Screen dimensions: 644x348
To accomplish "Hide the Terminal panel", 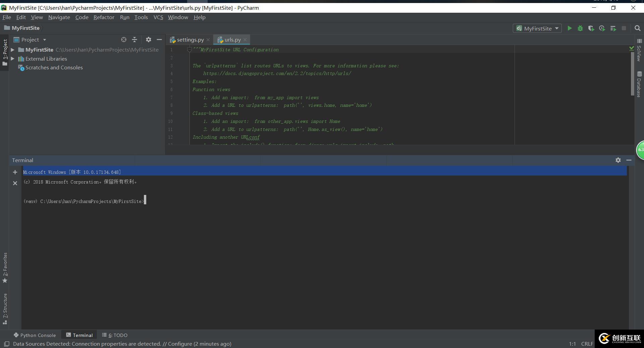I will (629, 160).
